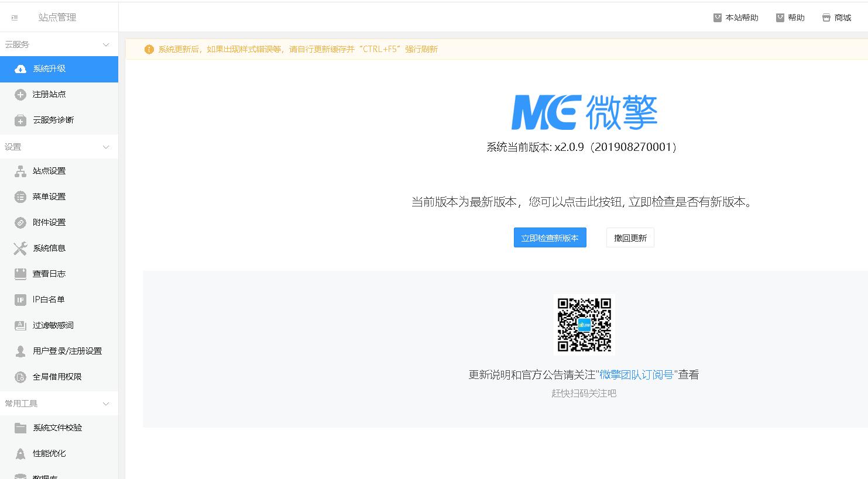Image resolution: width=868 pixels, height=479 pixels.
Task: Click the 常用工具 section heading
Action: (x=21, y=404)
